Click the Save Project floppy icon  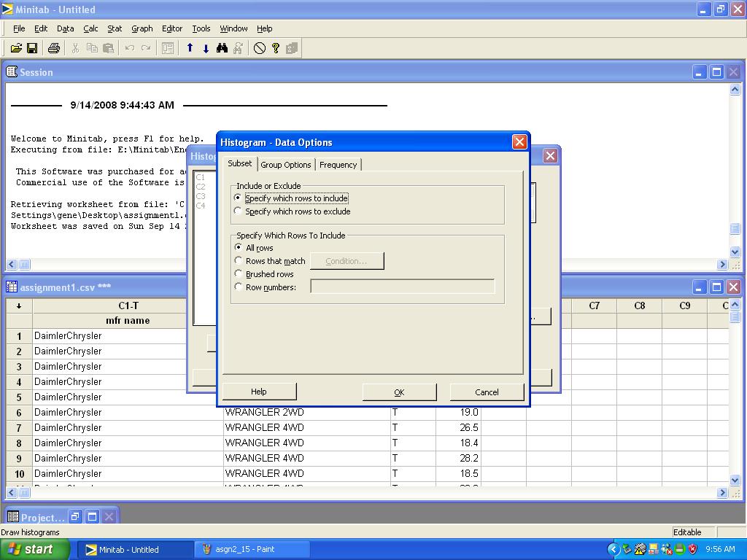pyautogui.click(x=32, y=48)
